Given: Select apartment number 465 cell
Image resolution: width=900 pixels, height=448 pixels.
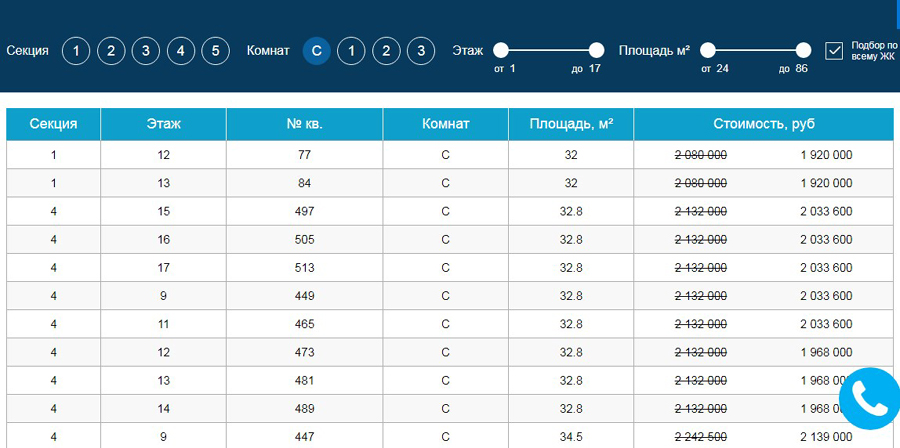Looking at the screenshot, I should point(305,324).
